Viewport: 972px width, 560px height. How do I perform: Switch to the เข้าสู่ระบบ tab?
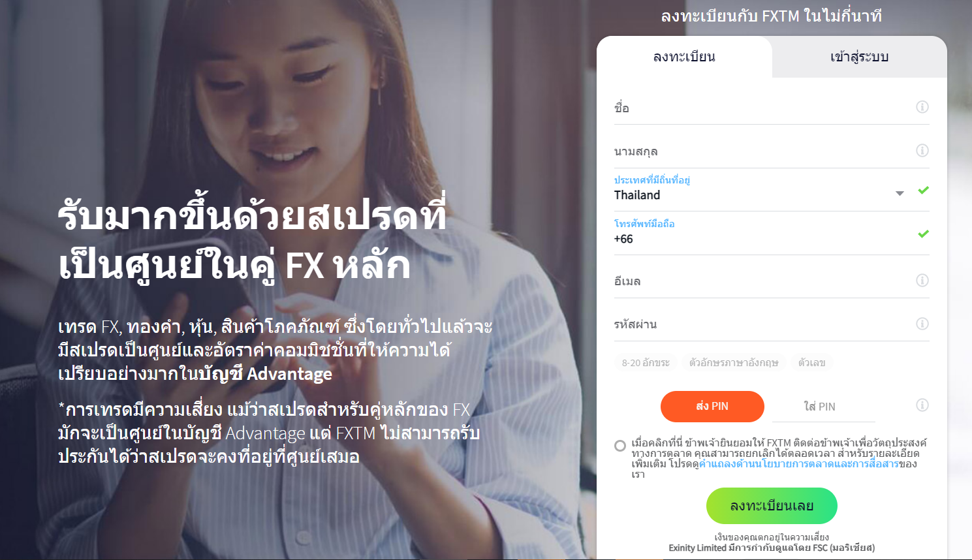pyautogui.click(x=859, y=57)
